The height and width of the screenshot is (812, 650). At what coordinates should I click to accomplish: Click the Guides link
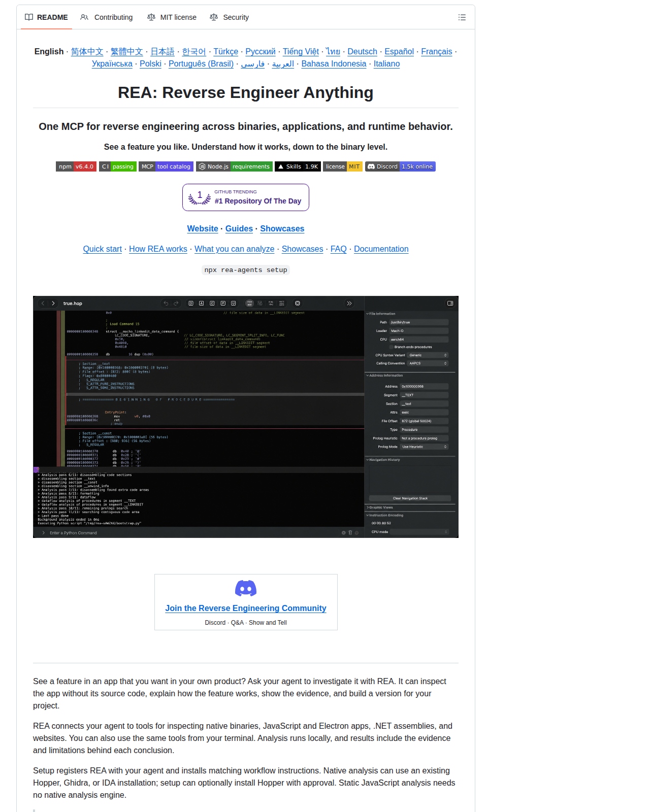coord(239,229)
